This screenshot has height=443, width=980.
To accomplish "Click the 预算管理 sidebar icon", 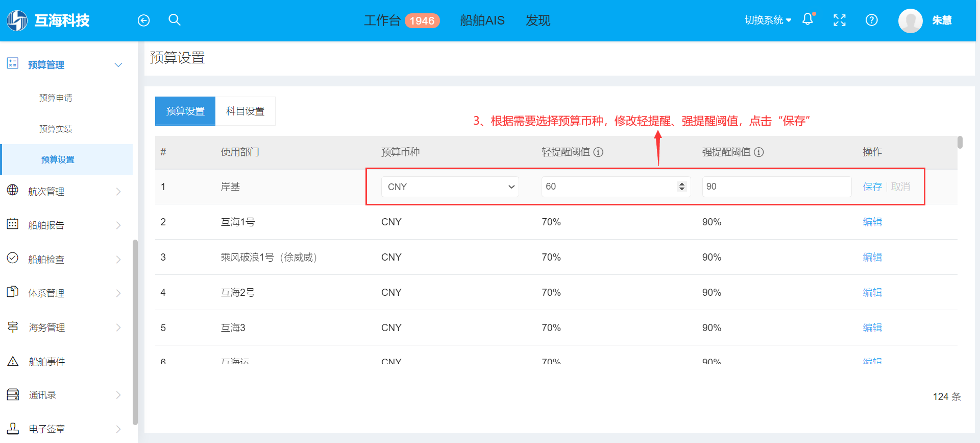I will [x=13, y=63].
